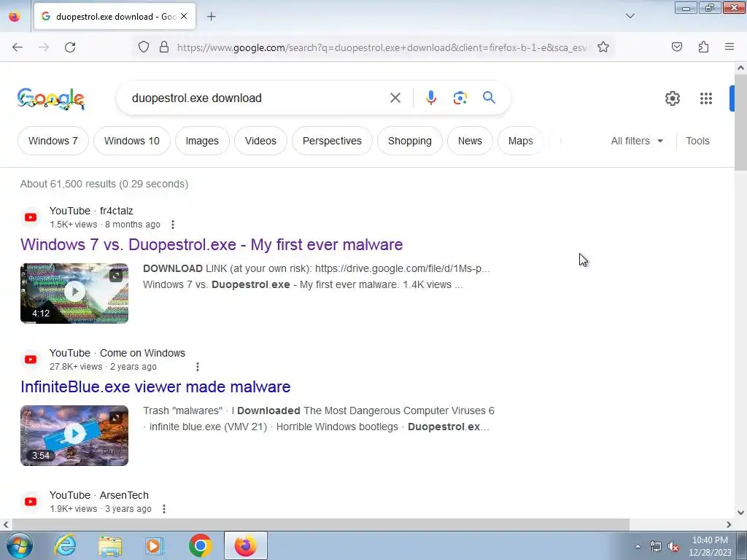Screen dimensions: 747x560
Task: Go back to the previous page
Action: coord(18,47)
